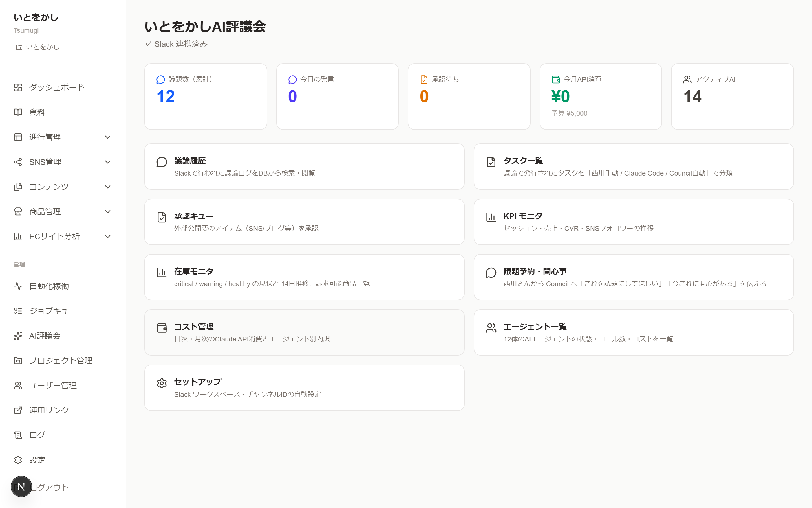Click the Slack 連携済み status text
Viewport: 812px width, 508px height.
[x=181, y=44]
